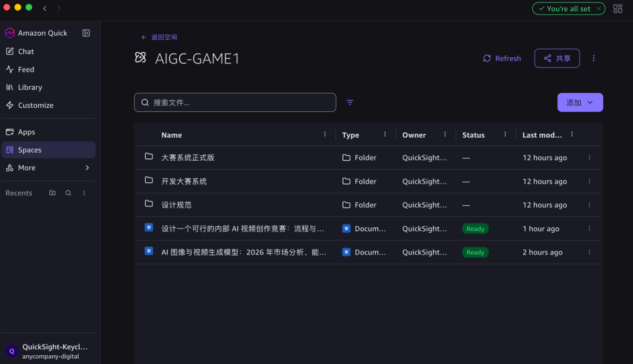Open row actions for 设计规范
This screenshot has height=364, width=633.
[x=590, y=205]
